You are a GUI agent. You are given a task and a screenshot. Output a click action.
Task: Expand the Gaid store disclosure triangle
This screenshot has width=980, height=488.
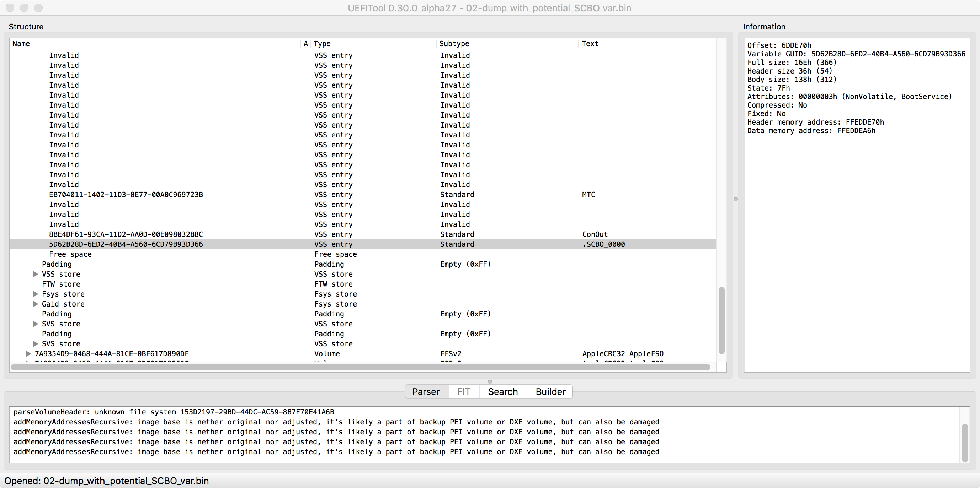pyautogui.click(x=35, y=304)
